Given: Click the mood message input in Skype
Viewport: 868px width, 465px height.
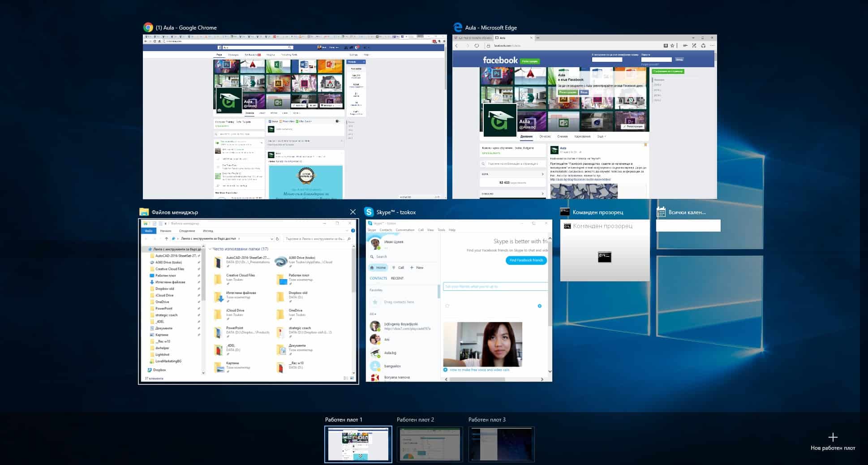Looking at the screenshot, I should tap(495, 286).
